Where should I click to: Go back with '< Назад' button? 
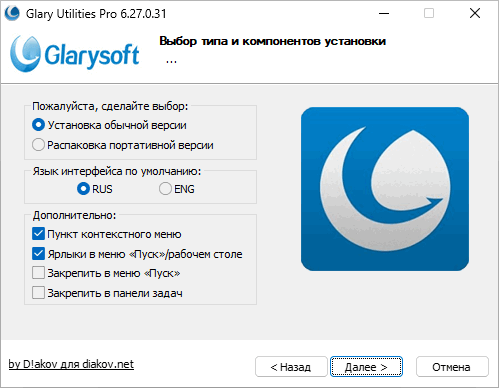point(291,367)
